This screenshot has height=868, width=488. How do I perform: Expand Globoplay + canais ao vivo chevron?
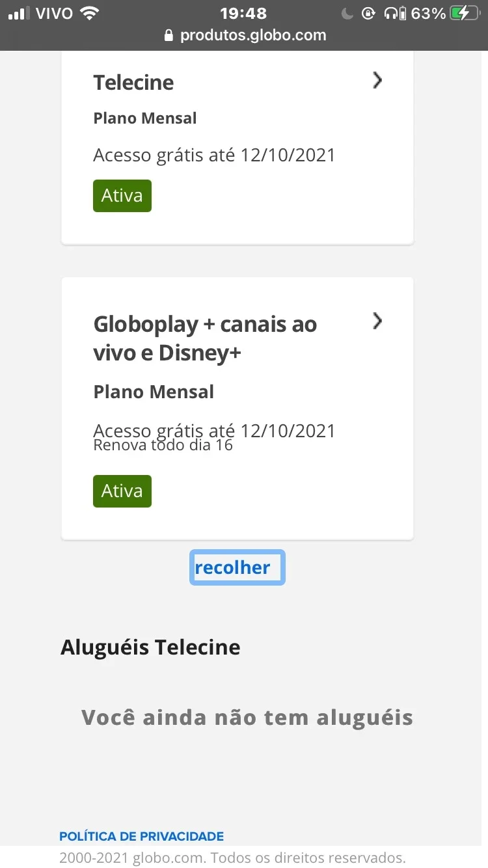coord(377,321)
